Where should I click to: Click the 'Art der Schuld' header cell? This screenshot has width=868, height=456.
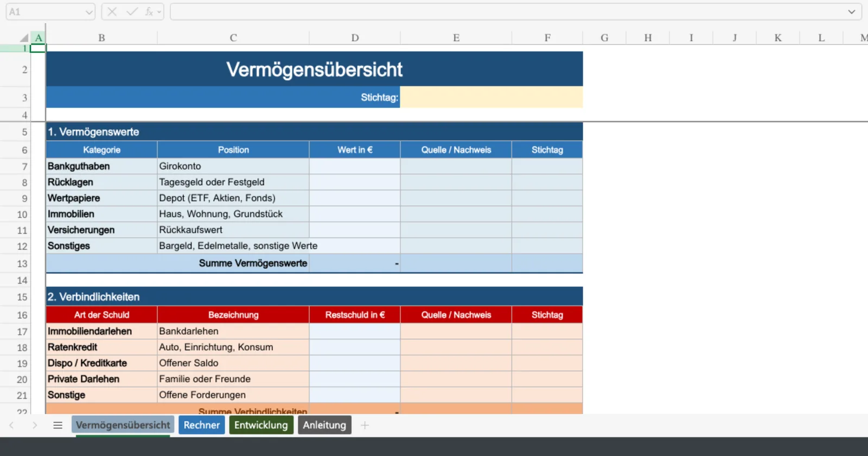[x=102, y=315]
